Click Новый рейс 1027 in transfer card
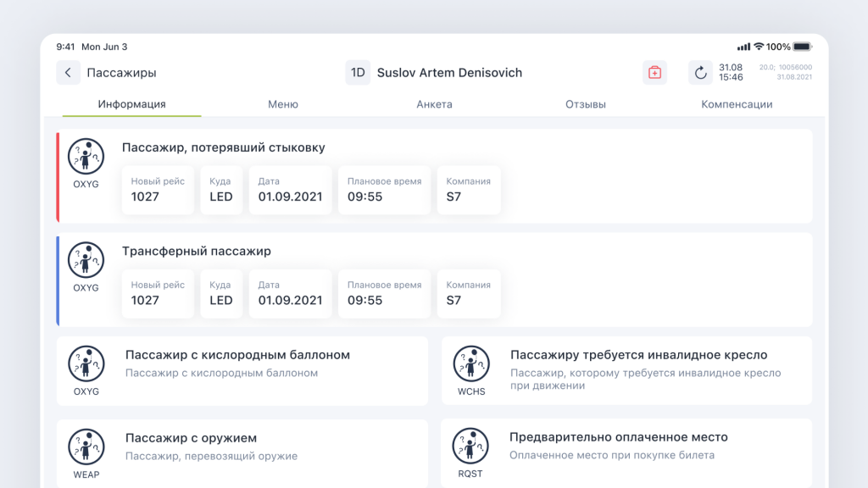This screenshot has height=488, width=868. (x=158, y=293)
